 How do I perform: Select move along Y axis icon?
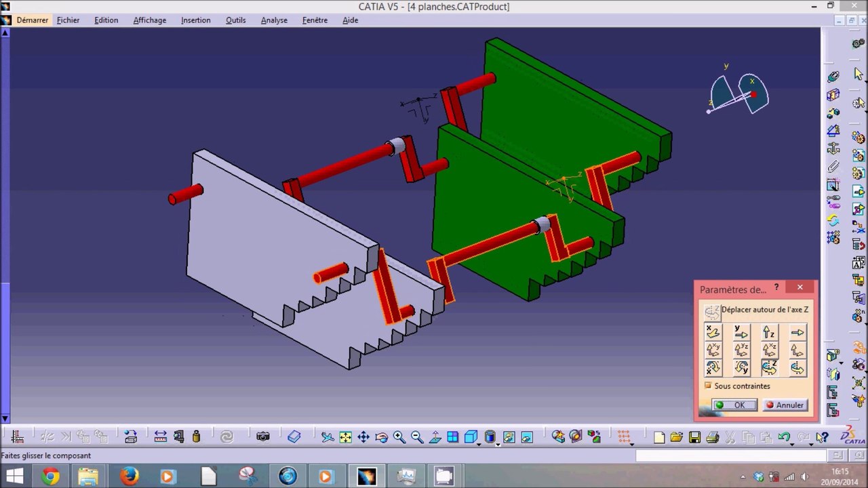coord(741,332)
